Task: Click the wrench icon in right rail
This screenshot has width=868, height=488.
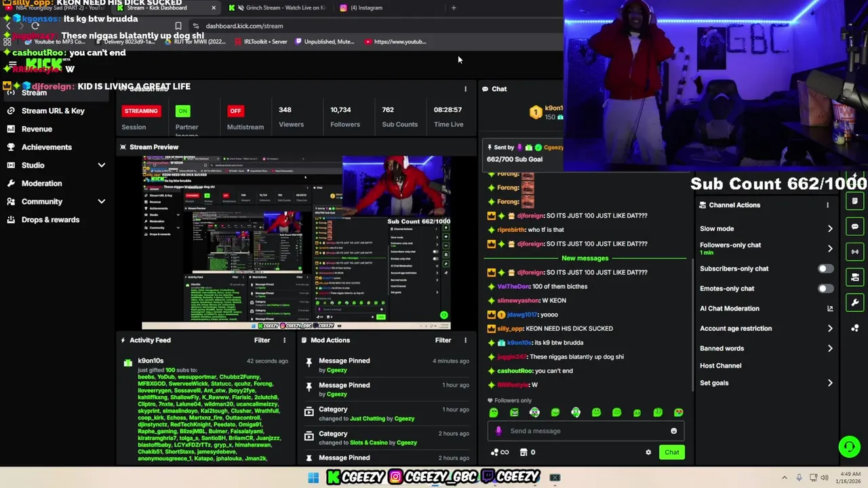Action: pos(855,302)
